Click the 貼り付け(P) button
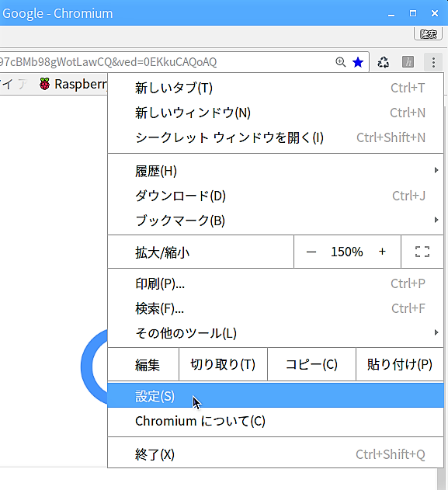 click(400, 364)
